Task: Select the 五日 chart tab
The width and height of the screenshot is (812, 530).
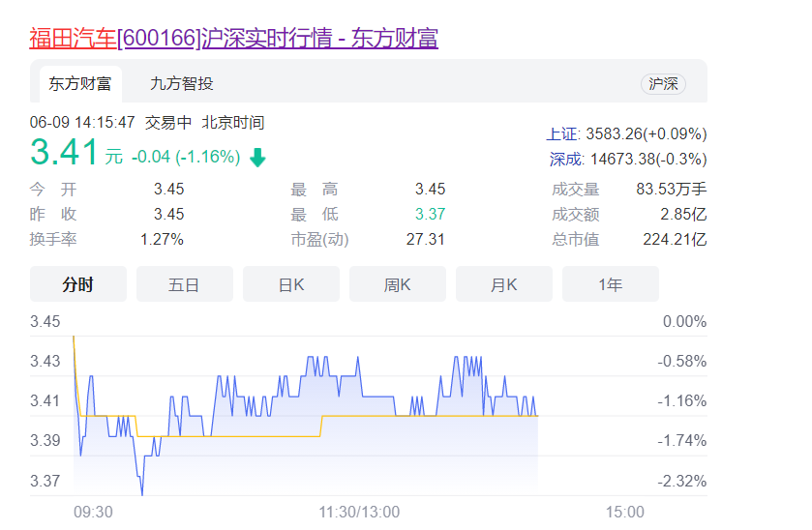Action: (x=184, y=284)
